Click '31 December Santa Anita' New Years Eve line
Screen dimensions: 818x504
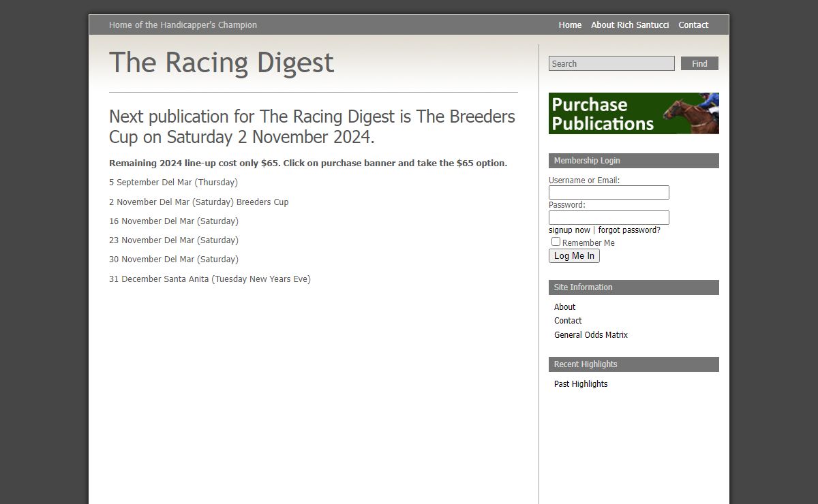coord(210,279)
